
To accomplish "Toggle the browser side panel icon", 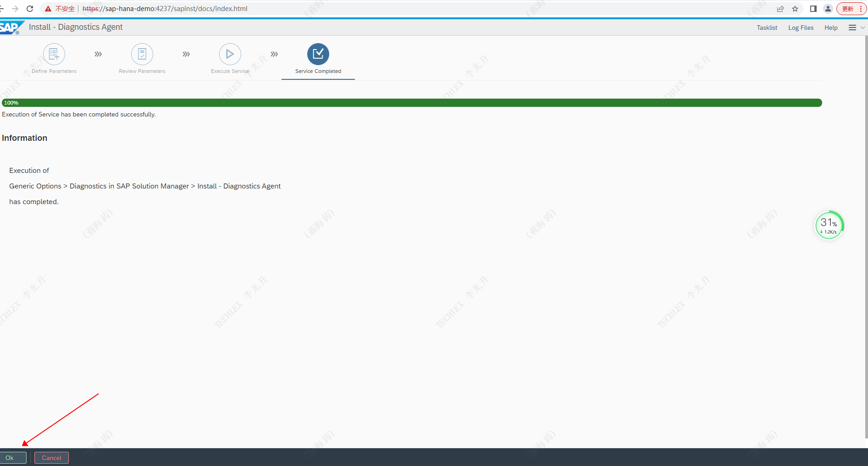I will pyautogui.click(x=813, y=9).
